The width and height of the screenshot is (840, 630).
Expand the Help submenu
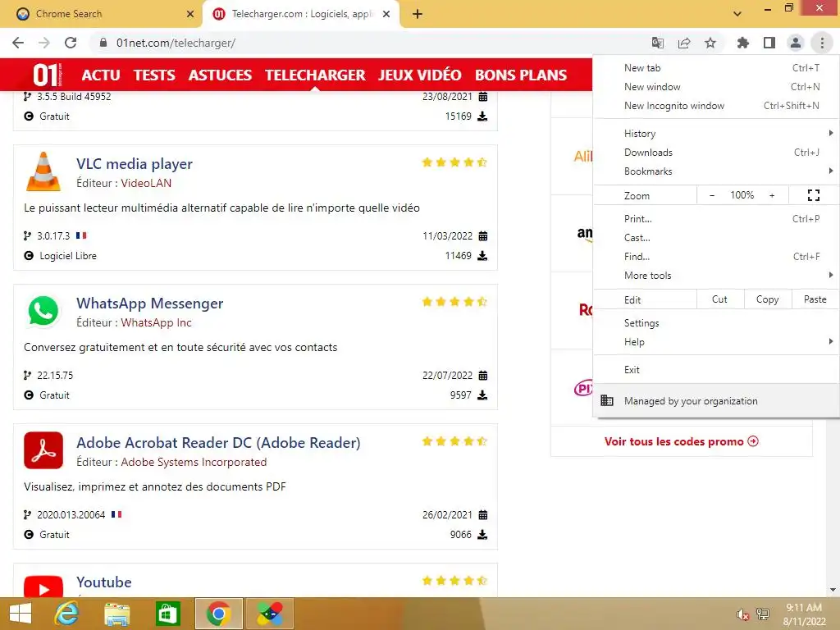(716, 342)
